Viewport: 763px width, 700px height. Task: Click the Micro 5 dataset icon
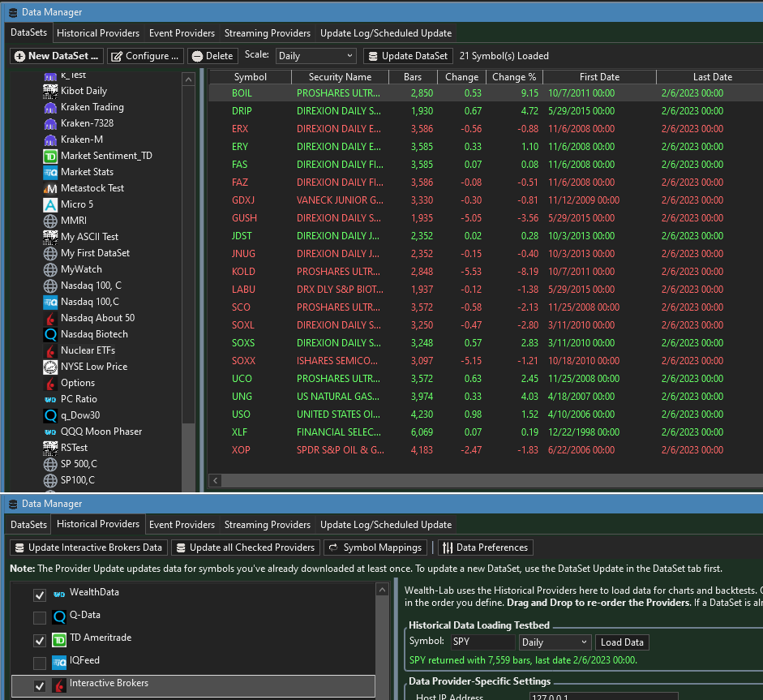pyautogui.click(x=50, y=204)
